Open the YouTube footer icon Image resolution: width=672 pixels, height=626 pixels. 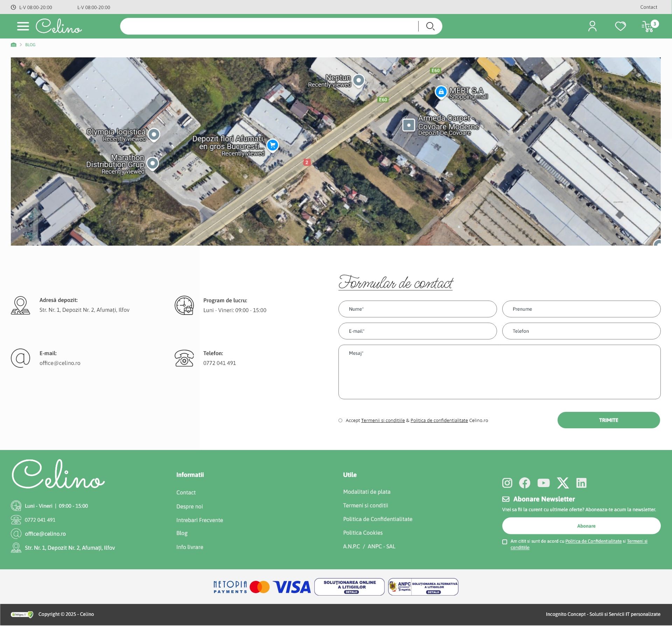pyautogui.click(x=543, y=483)
